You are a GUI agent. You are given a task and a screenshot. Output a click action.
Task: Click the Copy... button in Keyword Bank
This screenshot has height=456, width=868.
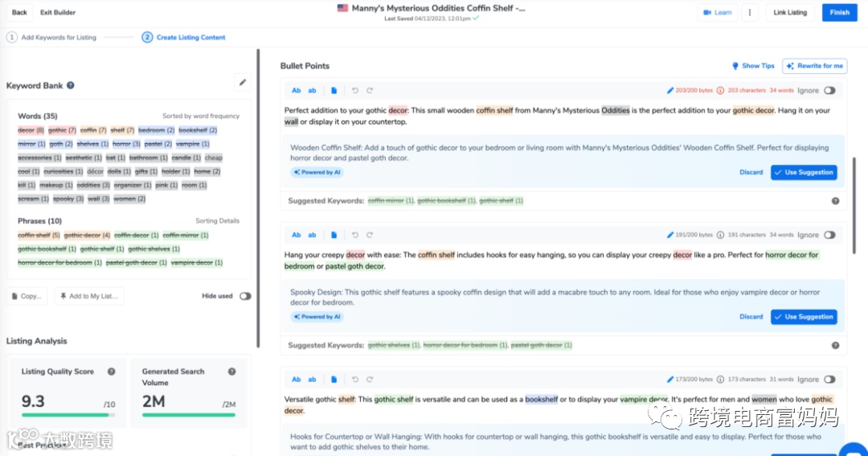coord(27,296)
